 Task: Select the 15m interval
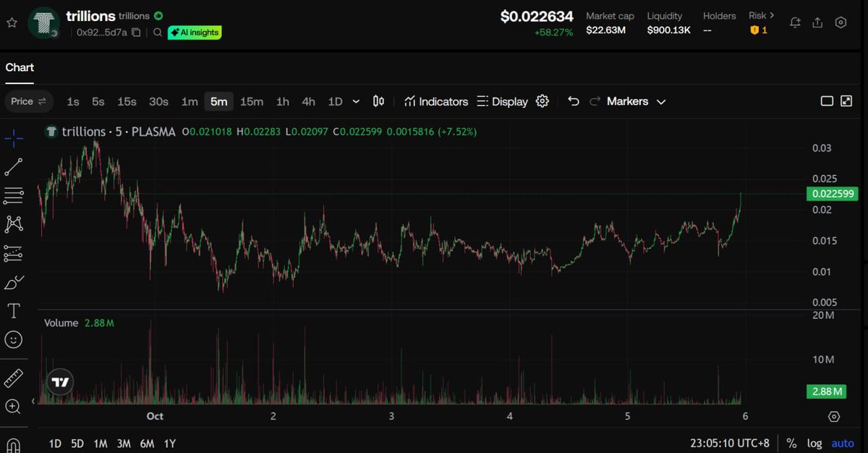coord(252,102)
